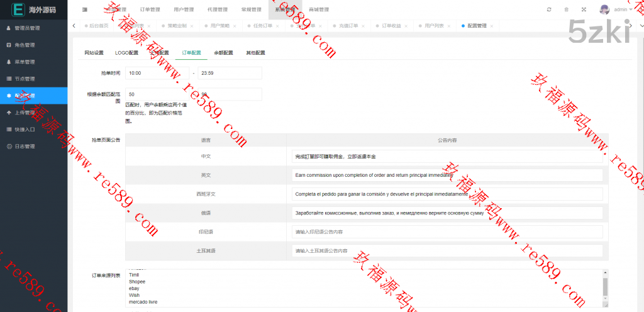644x312 pixels.
Task: Click the sidebar collapse hamburger icon
Action: [85, 9]
